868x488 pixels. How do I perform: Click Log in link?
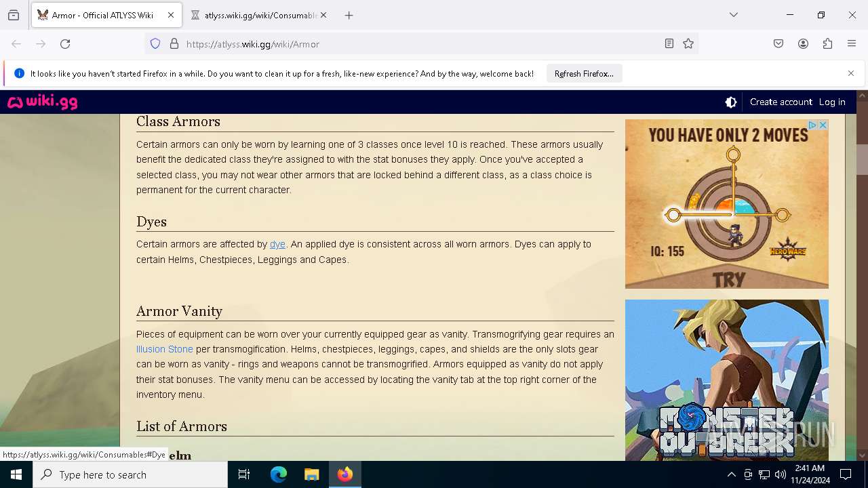click(832, 102)
